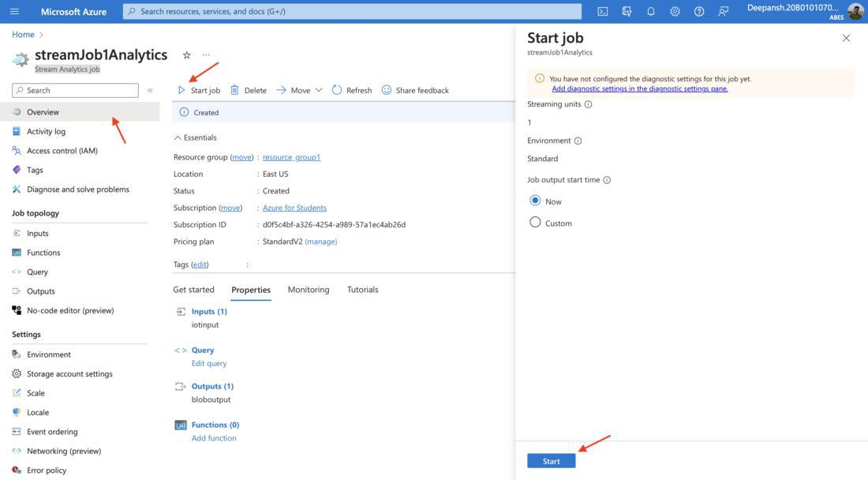Open portal settings gear
Screen dimensions: 868x480
pyautogui.click(x=675, y=11)
